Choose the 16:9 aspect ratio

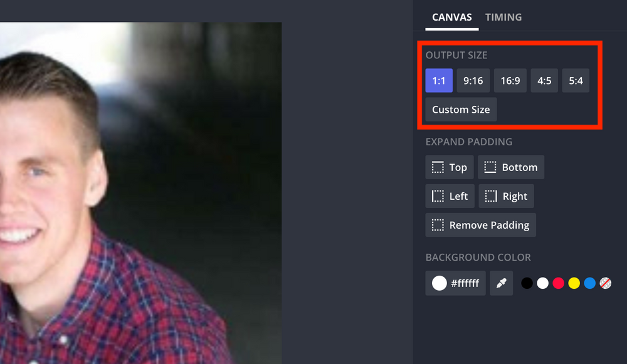pos(510,80)
